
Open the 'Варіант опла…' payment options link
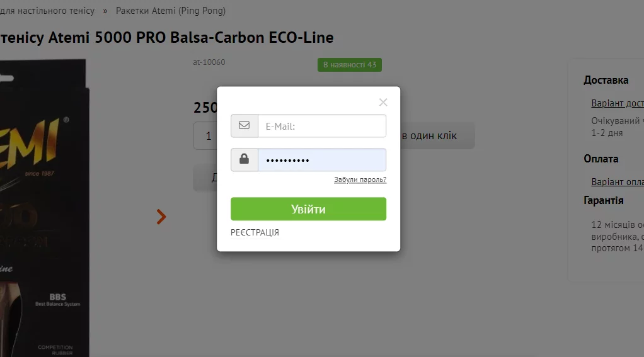click(617, 181)
